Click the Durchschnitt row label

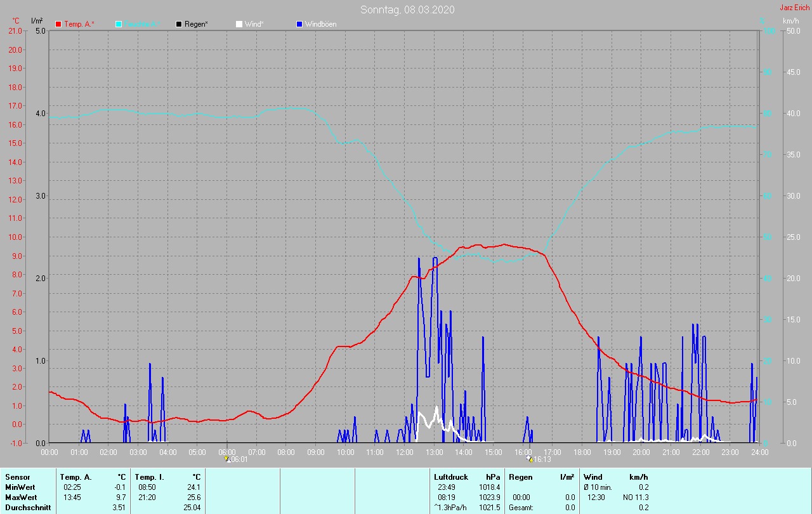[x=28, y=508]
